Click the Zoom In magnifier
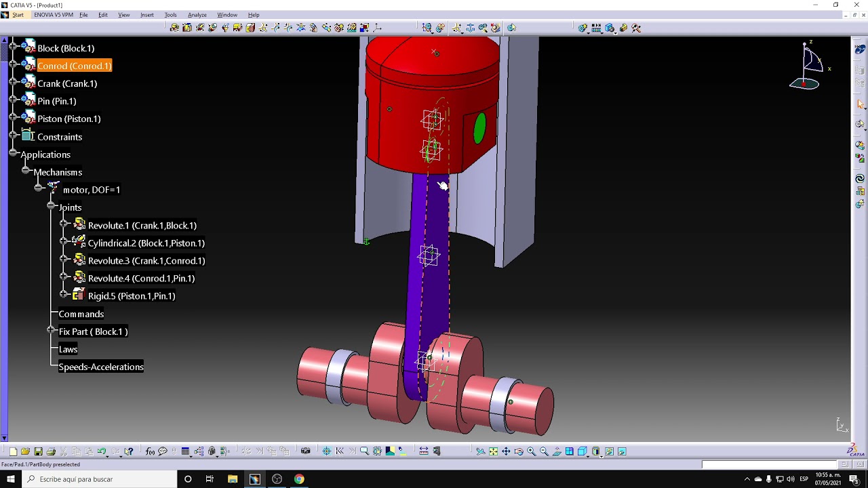The width and height of the screenshot is (868, 488). point(532,451)
